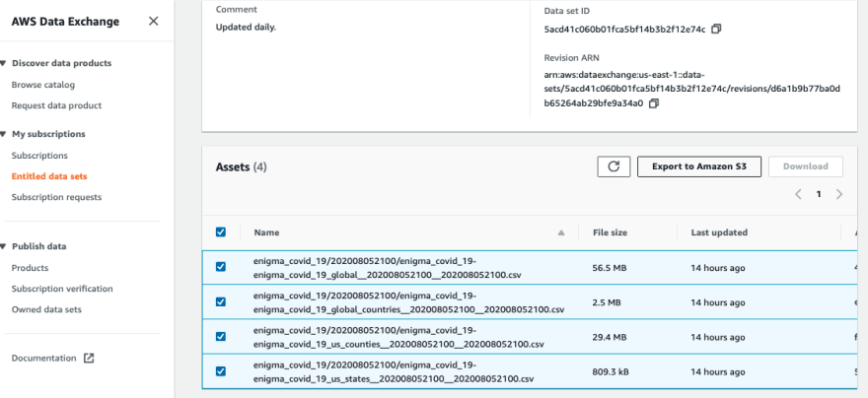This screenshot has width=868, height=398.
Task: Uncheck the global_countries csv asset
Action: (x=220, y=301)
